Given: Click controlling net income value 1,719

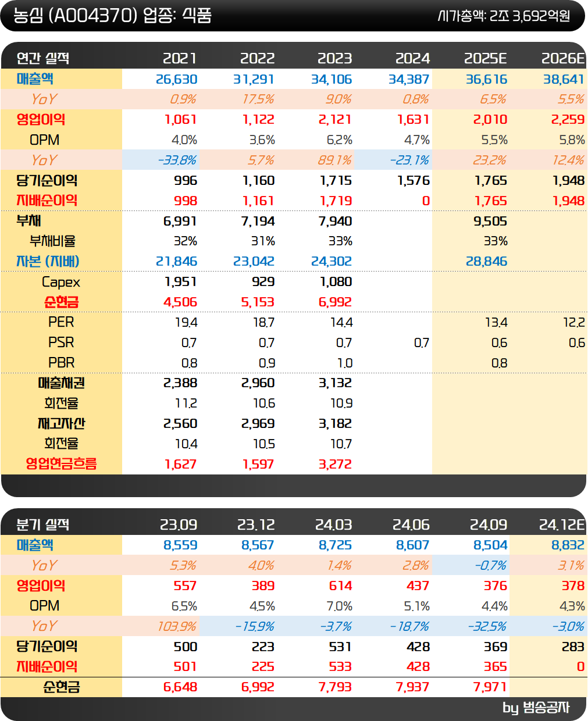Looking at the screenshot, I should tap(336, 201).
